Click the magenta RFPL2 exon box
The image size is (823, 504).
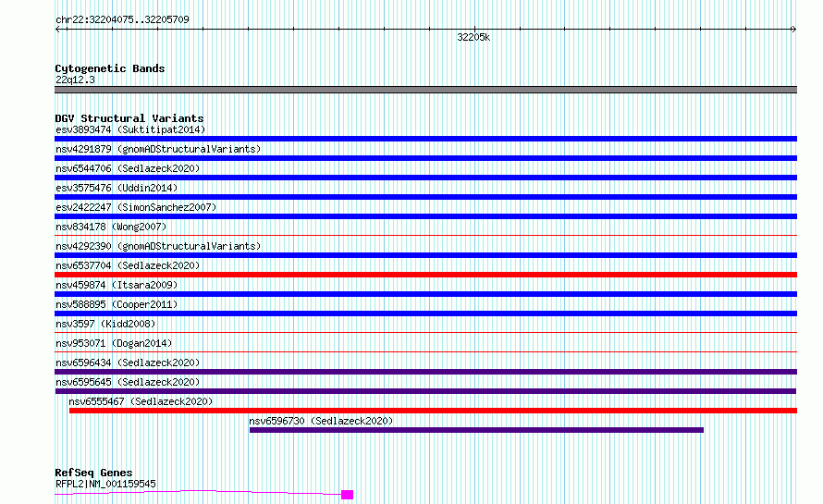(347, 495)
